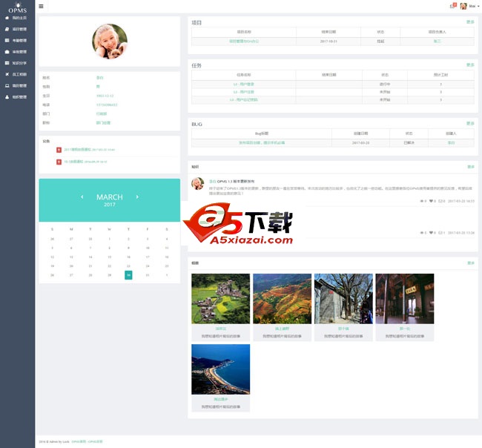The width and height of the screenshot is (482, 448).
Task: Open 组织管理 sidebar menu entry
Action: tap(19, 97)
